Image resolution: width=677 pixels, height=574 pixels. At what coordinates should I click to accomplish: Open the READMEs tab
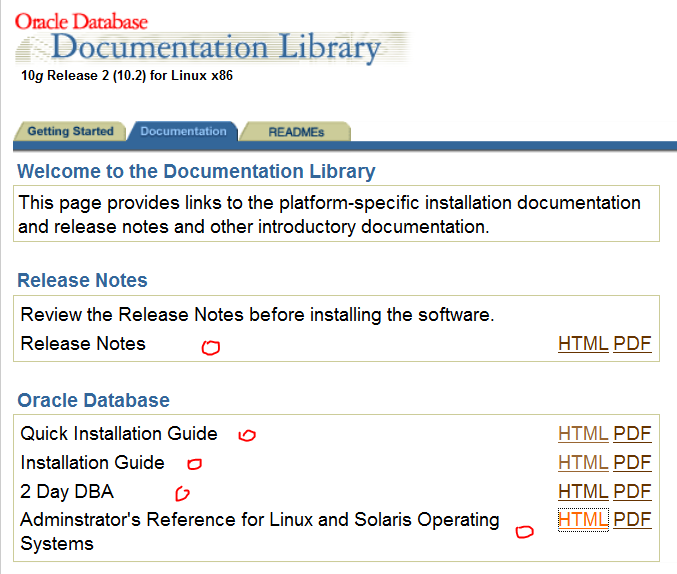click(296, 132)
